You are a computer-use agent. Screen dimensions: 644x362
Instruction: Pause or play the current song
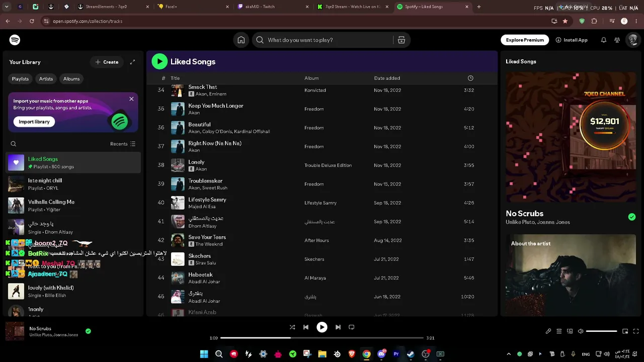tap(322, 327)
